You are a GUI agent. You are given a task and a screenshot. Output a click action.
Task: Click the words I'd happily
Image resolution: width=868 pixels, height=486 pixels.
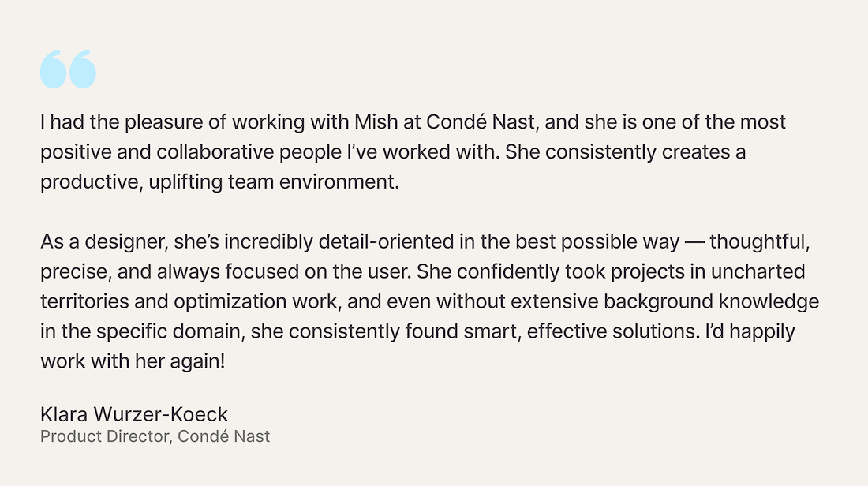pyautogui.click(x=750, y=331)
